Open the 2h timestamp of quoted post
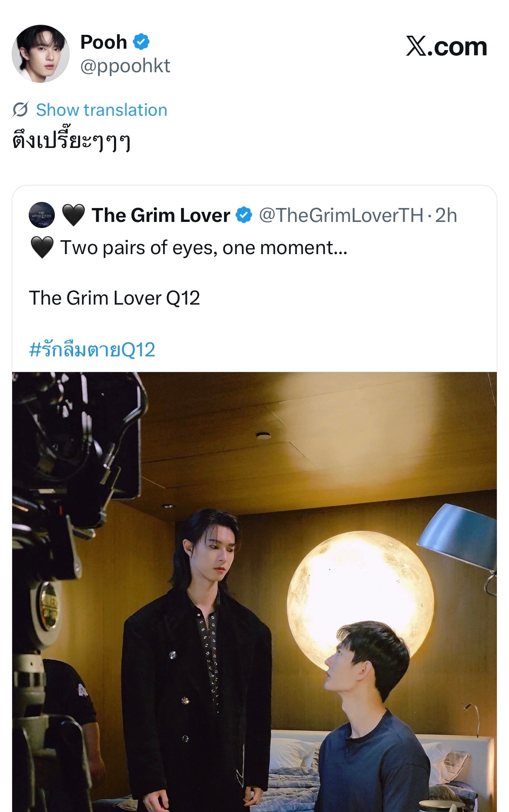This screenshot has height=812, width=509. [446, 215]
